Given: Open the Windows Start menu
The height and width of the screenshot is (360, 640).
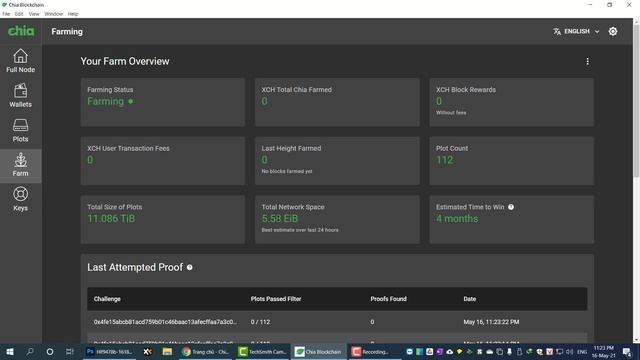Looking at the screenshot, I should pyautogui.click(x=10, y=351).
